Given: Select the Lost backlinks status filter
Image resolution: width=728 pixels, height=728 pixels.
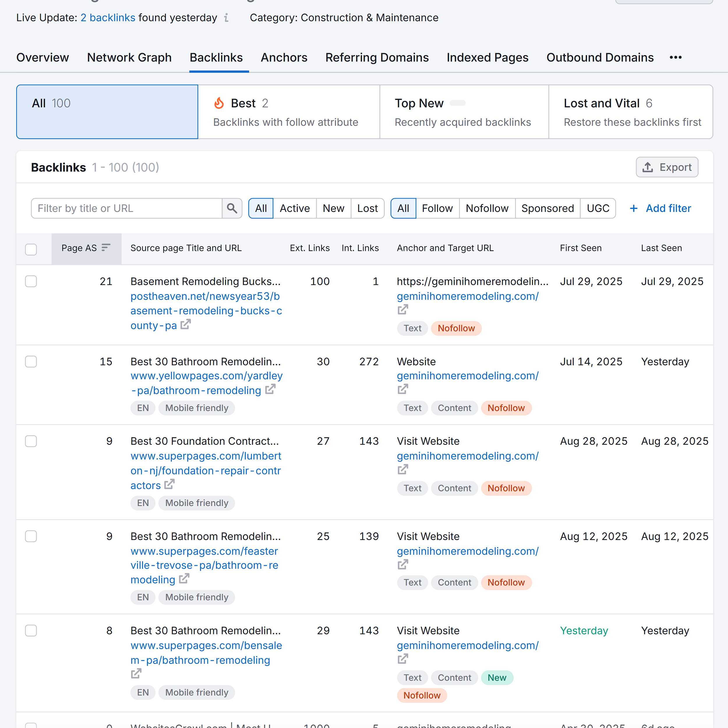Looking at the screenshot, I should coord(367,208).
